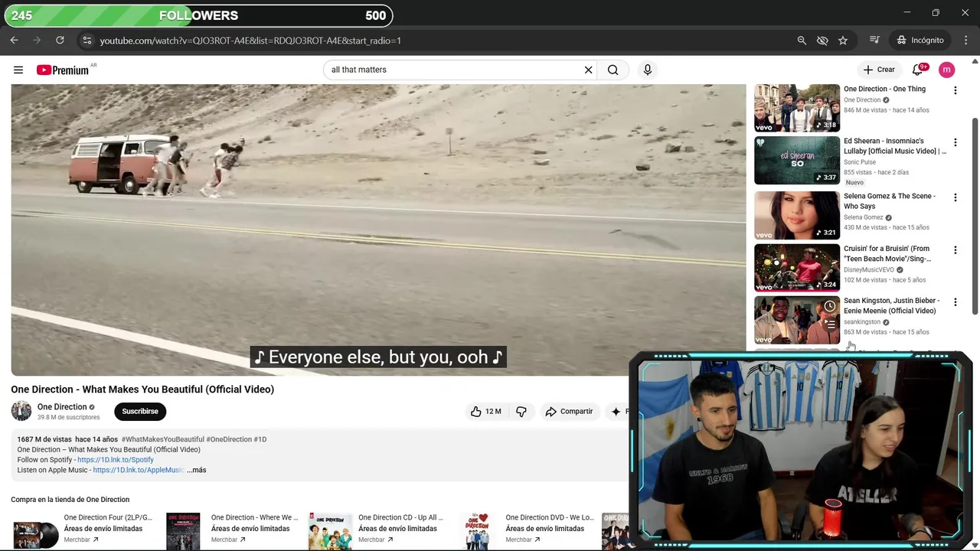Go to YouTube Premium home logo
Viewport: 980px width, 551px height.
pos(63,70)
